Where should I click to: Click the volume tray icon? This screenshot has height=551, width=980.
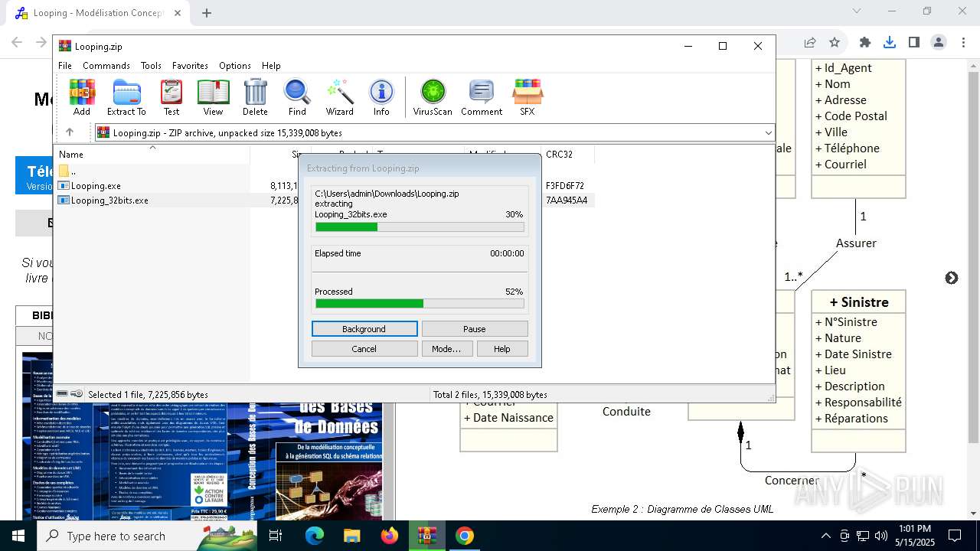point(881,536)
